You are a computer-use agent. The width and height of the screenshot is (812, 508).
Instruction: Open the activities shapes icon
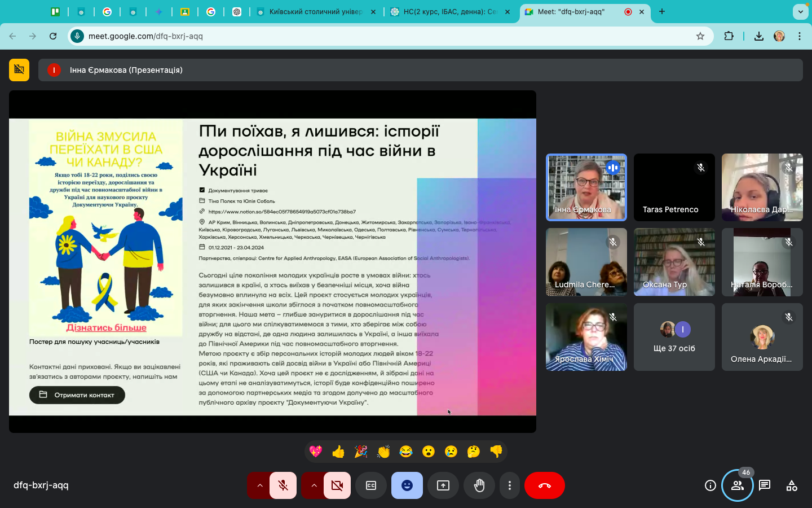[x=792, y=485]
